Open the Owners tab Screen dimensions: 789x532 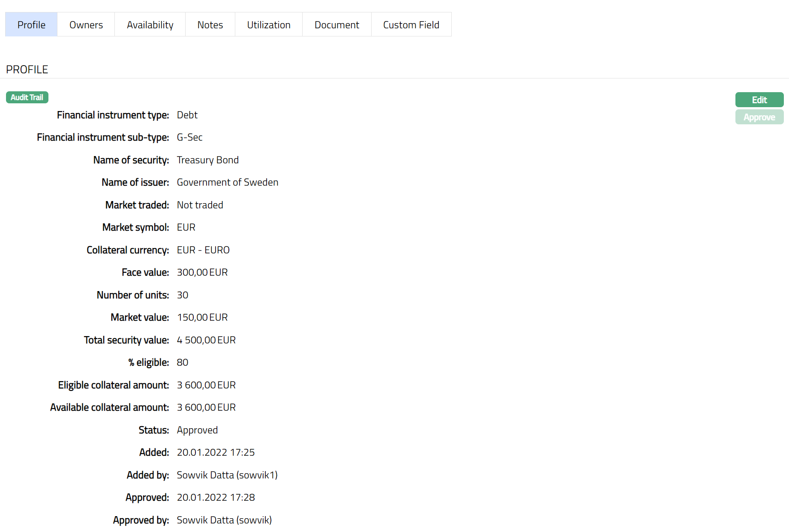point(86,25)
